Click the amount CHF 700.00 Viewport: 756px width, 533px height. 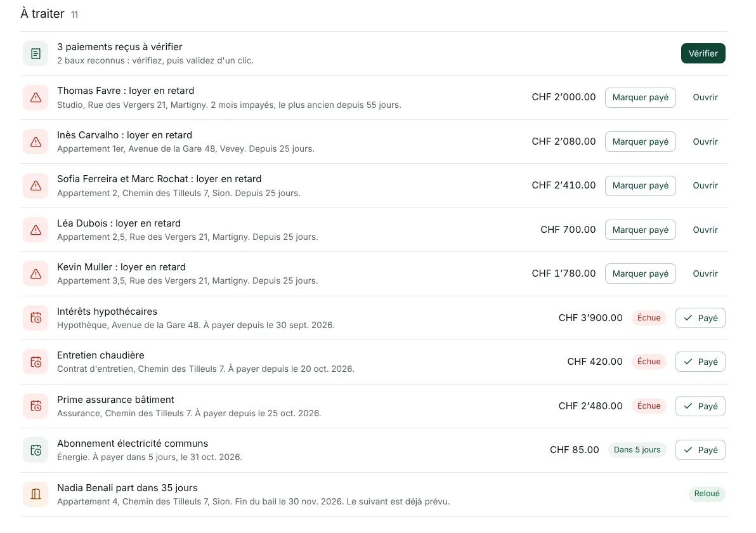tap(568, 230)
